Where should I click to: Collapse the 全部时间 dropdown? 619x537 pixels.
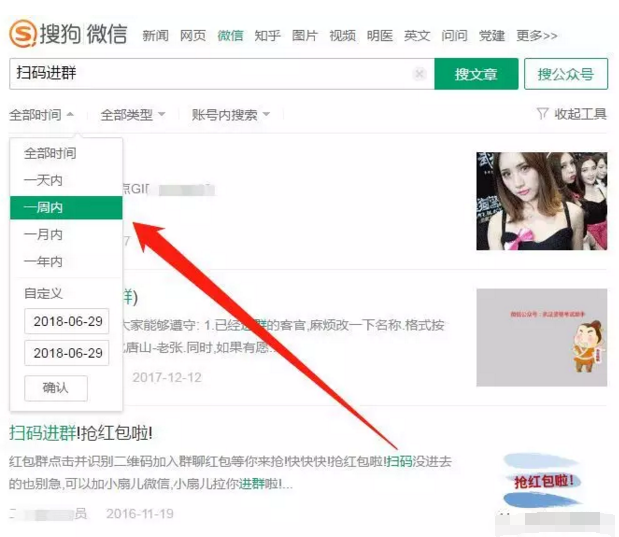41,115
